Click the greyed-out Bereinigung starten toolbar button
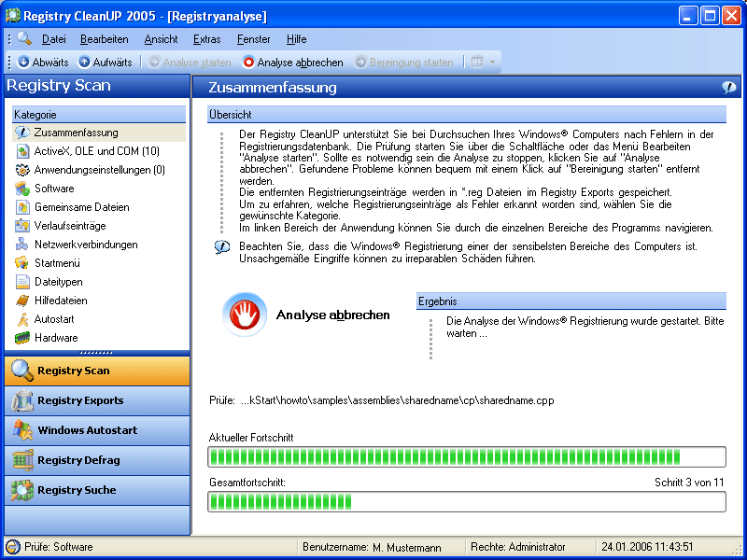The width and height of the screenshot is (747, 560). click(404, 63)
